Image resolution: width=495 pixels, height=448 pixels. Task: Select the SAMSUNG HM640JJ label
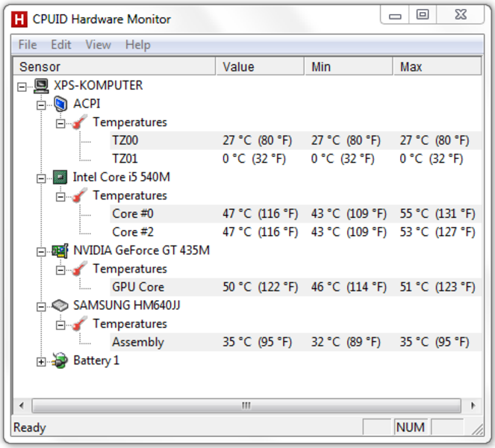pos(127,305)
